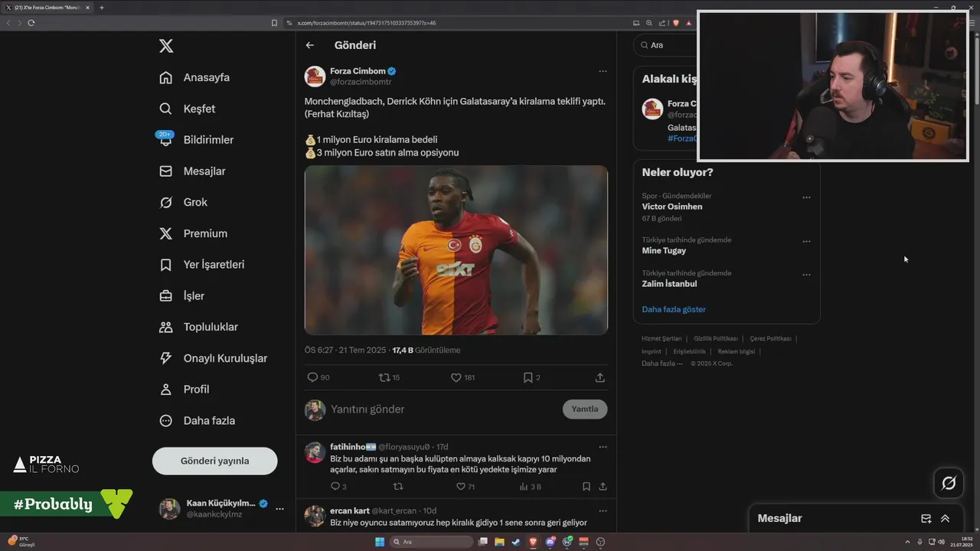Bookmark the Forza Cimbom post
Screen dimensions: 980x551
[531, 377]
